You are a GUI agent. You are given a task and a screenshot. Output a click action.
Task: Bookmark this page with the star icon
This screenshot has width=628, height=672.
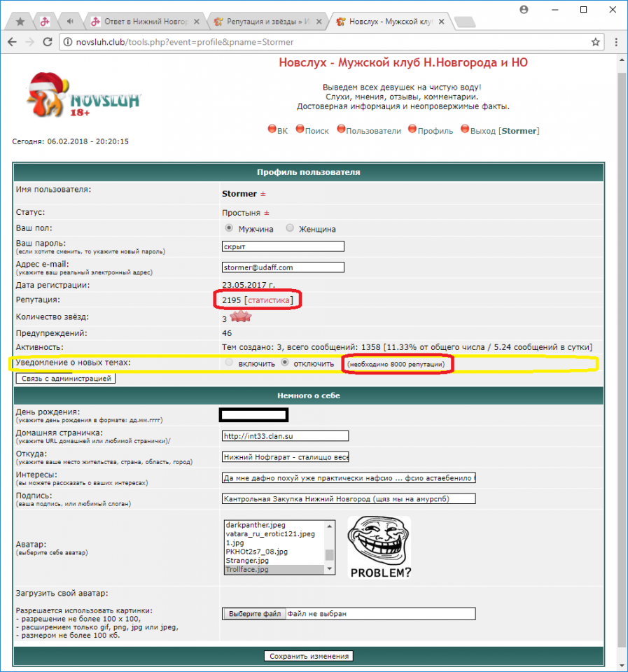click(x=595, y=42)
